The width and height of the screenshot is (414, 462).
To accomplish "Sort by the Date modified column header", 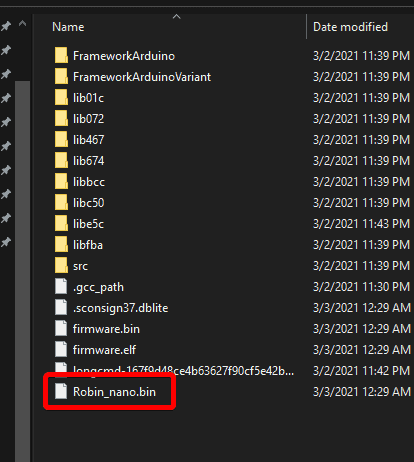I will [350, 27].
